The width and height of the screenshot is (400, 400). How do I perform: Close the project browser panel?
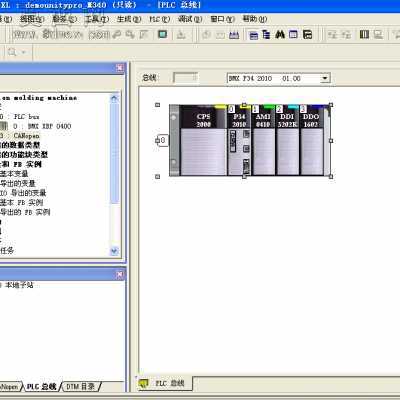coord(120,68)
